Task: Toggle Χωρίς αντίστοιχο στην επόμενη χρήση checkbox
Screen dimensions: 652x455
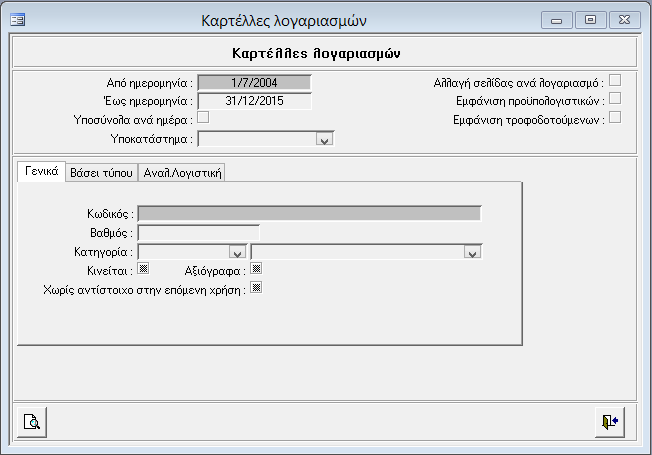Action: click(256, 288)
